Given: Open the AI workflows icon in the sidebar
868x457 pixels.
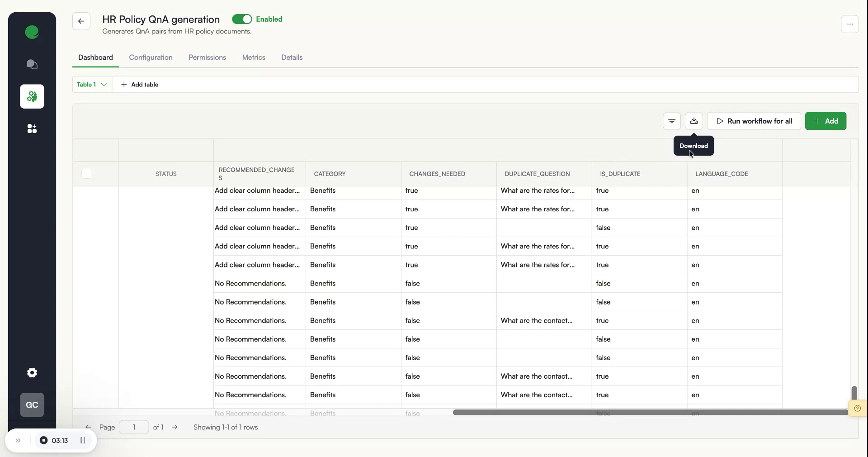Looking at the screenshot, I should click(32, 96).
